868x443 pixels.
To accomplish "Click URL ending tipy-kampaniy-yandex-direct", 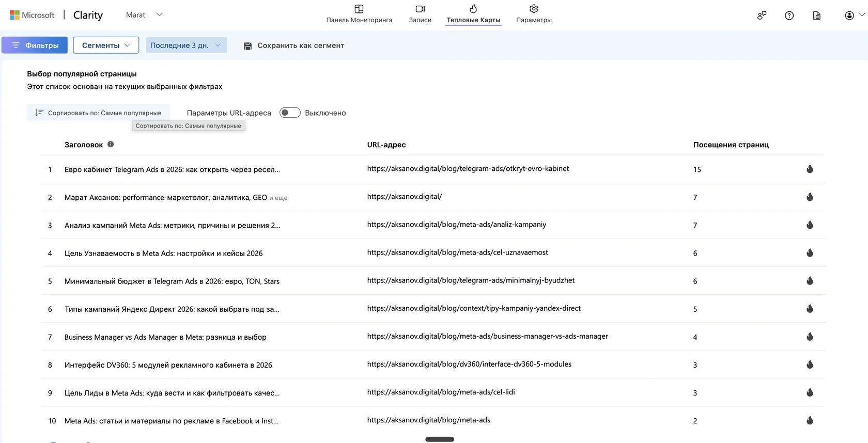I will (474, 308).
